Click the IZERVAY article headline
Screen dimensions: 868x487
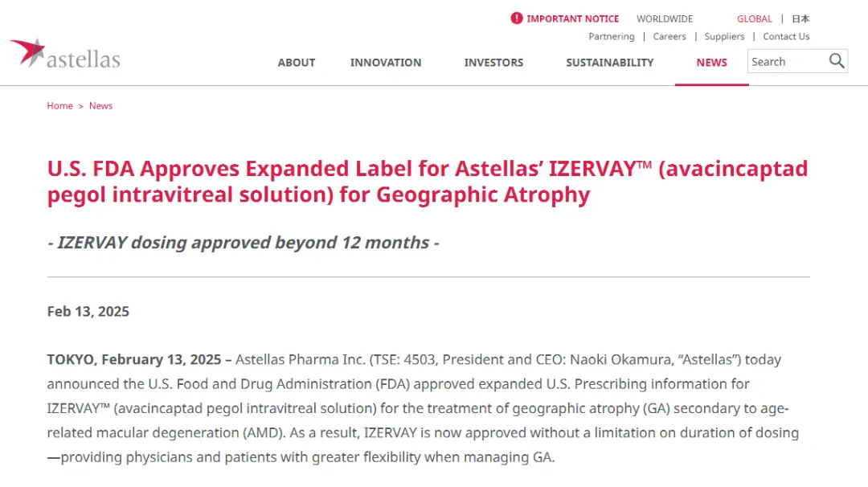click(x=428, y=182)
